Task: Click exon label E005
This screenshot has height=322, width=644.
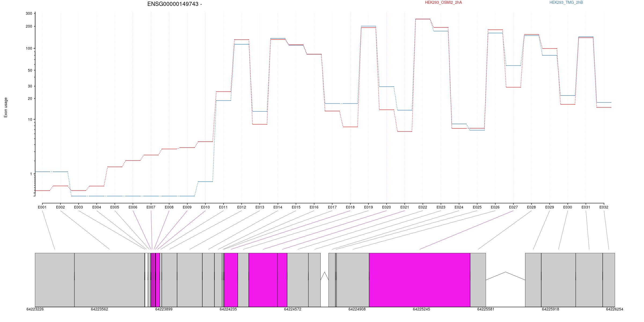Action: tap(115, 207)
